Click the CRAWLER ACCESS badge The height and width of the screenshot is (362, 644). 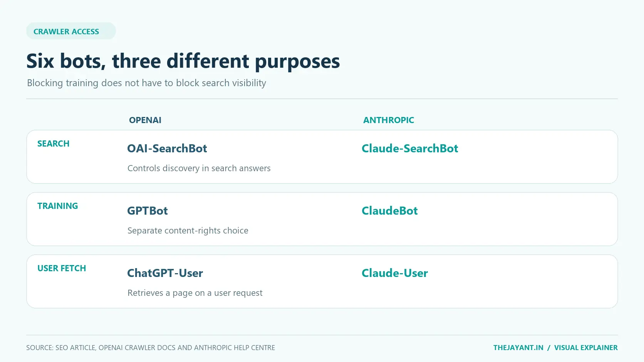click(x=71, y=31)
